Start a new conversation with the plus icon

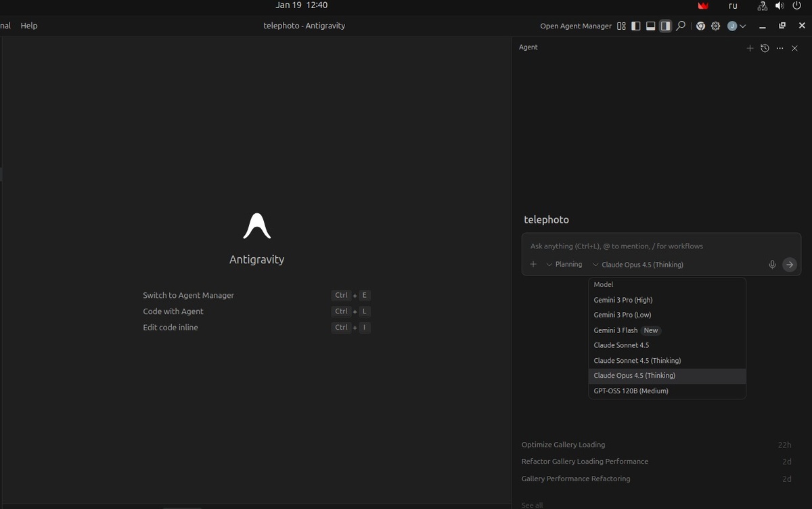coord(750,48)
